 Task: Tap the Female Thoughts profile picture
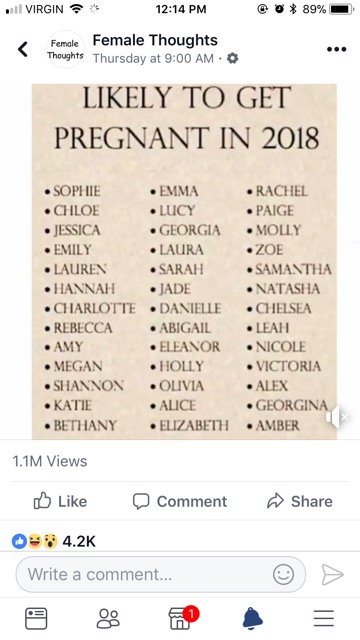click(x=65, y=49)
